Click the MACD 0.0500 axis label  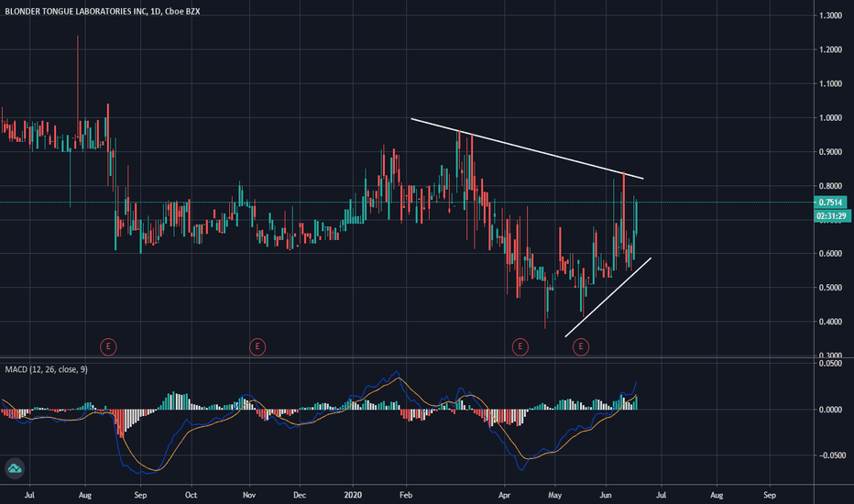[830, 364]
